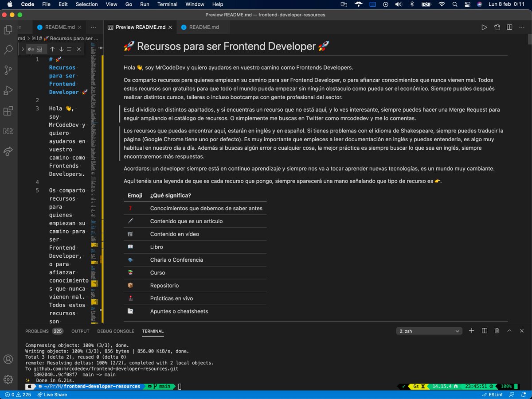Split the preview editor to the right
Image resolution: width=532 pixels, height=399 pixels.
coord(510,27)
